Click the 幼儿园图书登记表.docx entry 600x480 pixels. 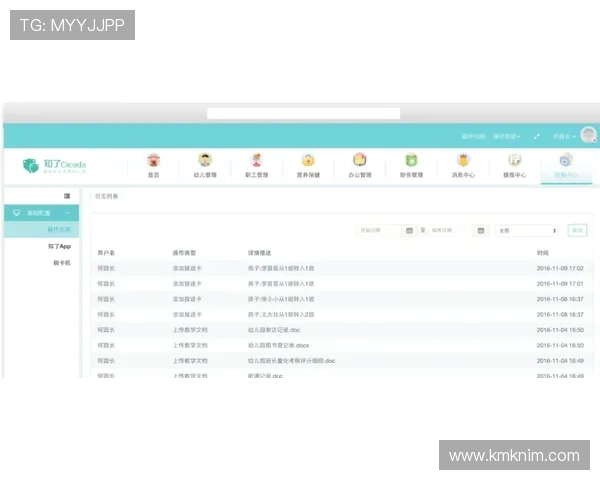point(278,345)
